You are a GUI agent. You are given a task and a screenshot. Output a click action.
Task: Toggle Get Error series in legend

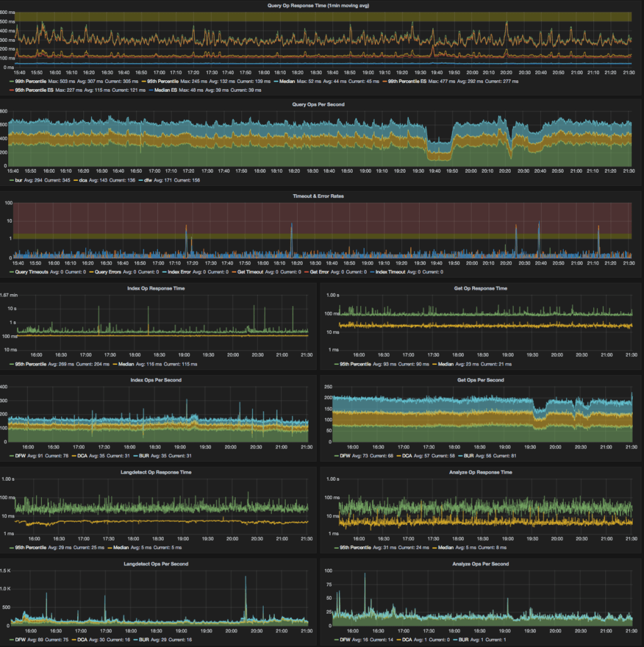327,272
